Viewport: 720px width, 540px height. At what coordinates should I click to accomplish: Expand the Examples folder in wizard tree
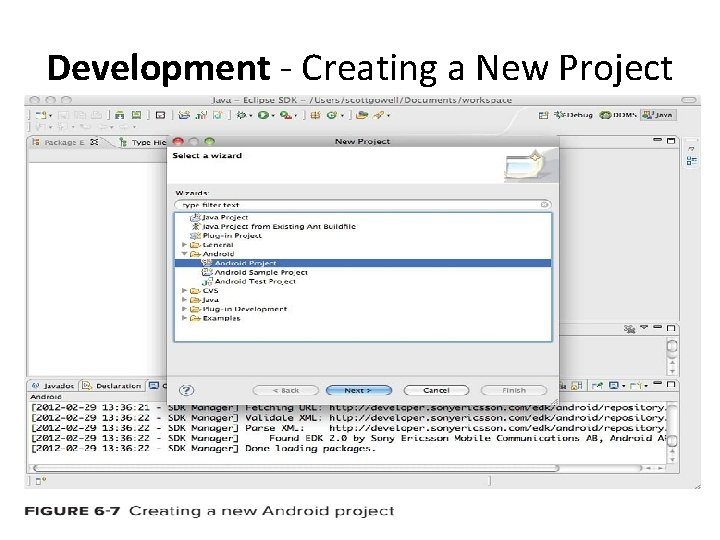185,318
